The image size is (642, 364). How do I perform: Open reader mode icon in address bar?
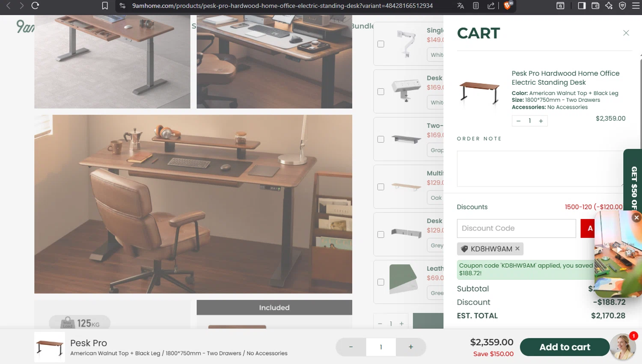click(x=476, y=6)
